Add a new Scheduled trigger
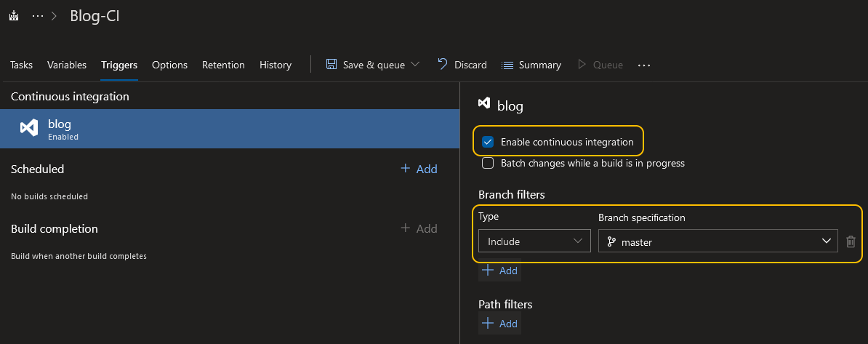 tap(419, 169)
